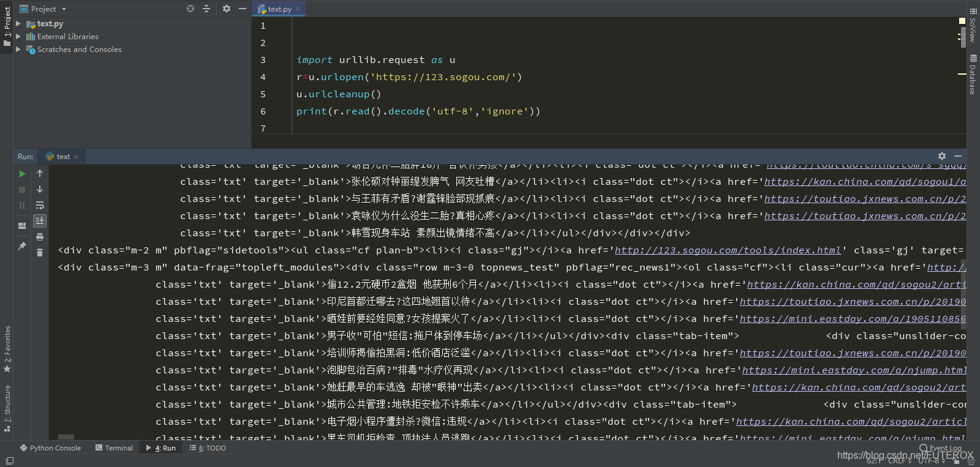
Task: Click the print(r.read().decode code line
Action: coord(418,111)
